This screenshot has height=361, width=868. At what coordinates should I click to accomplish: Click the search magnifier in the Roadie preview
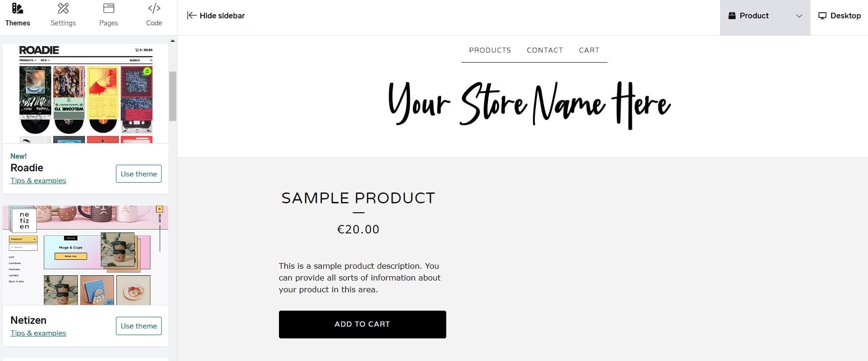pyautogui.click(x=150, y=60)
